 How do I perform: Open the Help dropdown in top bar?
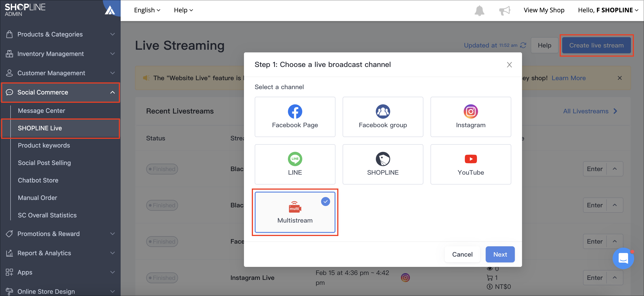tap(183, 10)
